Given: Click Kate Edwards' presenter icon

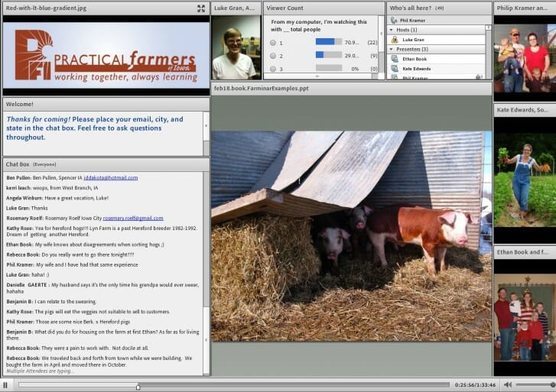Looking at the screenshot, I should 395,69.
